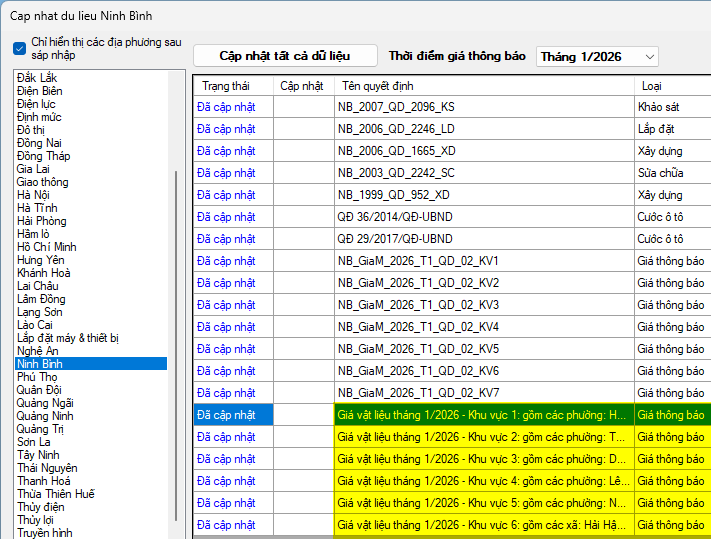Click 'Đã cập nhật' link for NB_1999_QD_952_XD

tap(226, 195)
